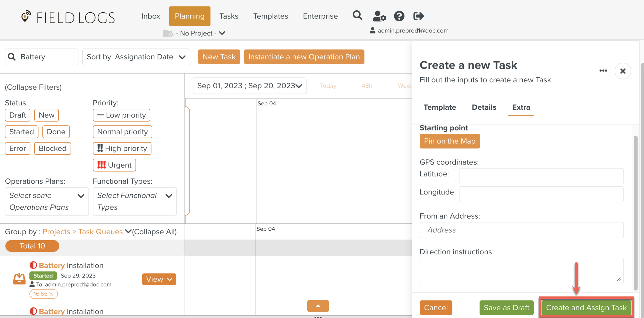Viewport: 644px width, 318px height.
Task: Open the Tasks menu
Action: 229,16
